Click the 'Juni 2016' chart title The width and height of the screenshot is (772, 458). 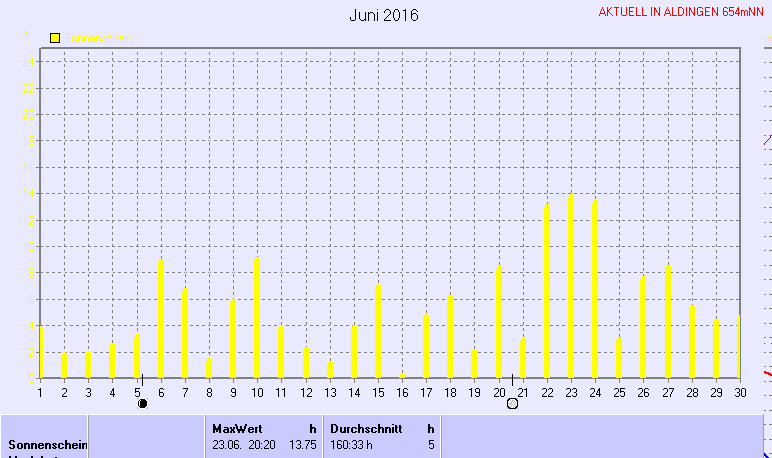pos(384,15)
